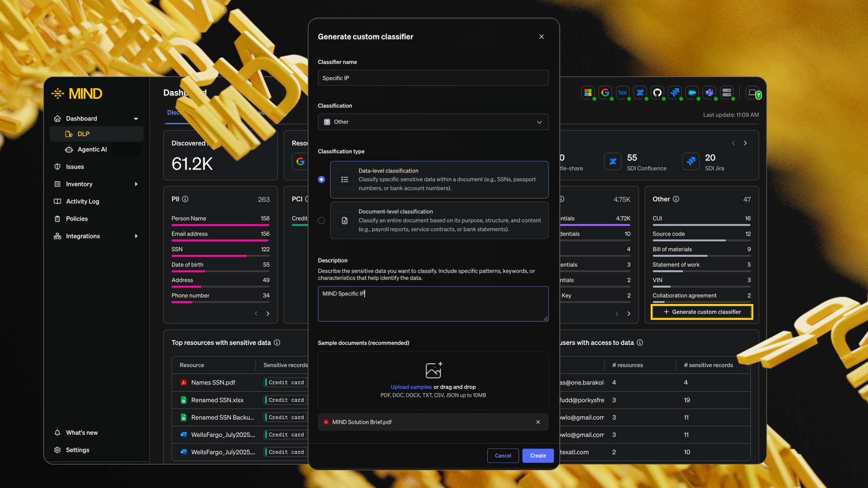Click the Source code progress bar
868x488 pixels.
coord(702,240)
